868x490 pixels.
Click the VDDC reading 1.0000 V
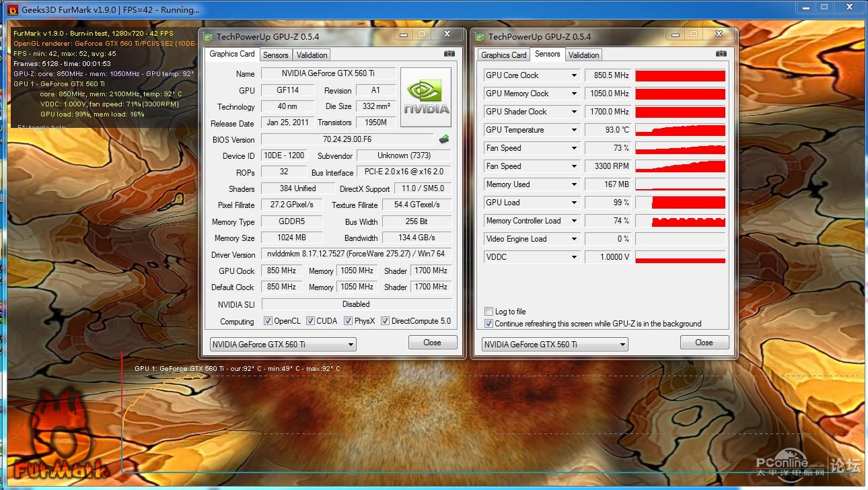608,257
